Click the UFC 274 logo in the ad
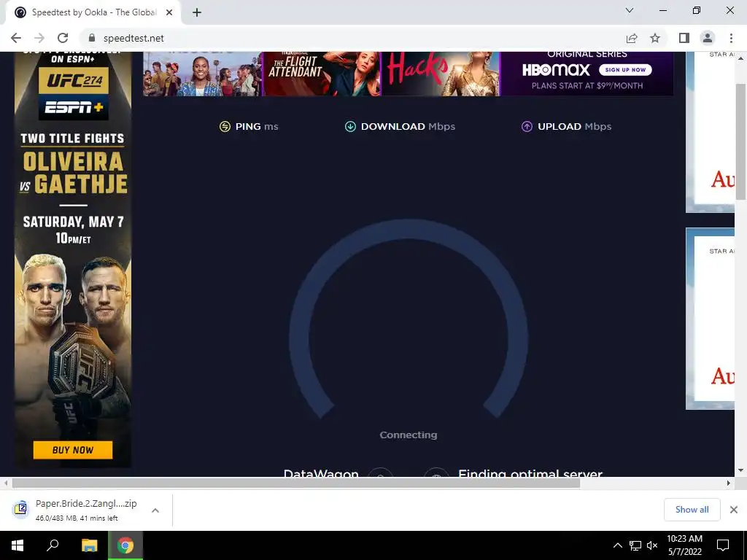The width and height of the screenshot is (747, 560). [x=74, y=80]
